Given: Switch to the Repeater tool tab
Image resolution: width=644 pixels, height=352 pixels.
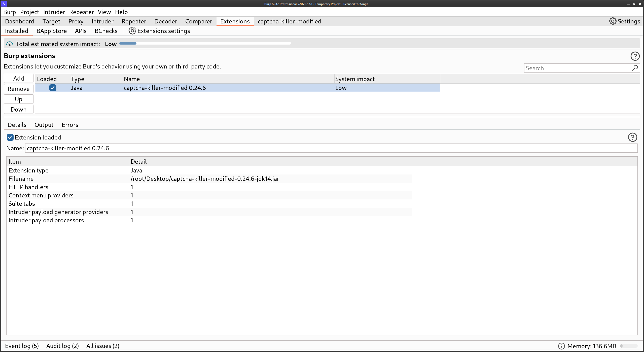Looking at the screenshot, I should point(134,21).
